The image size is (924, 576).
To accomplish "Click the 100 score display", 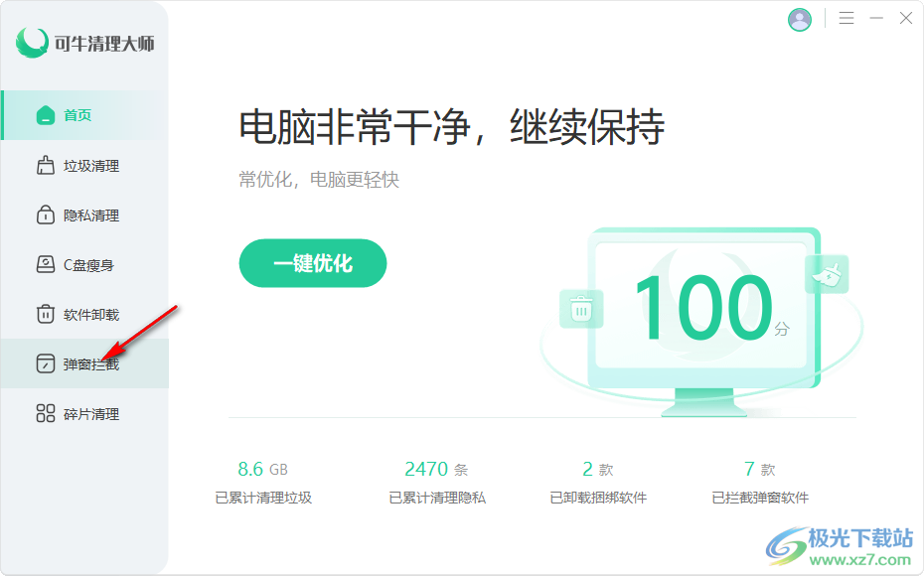I will click(703, 308).
